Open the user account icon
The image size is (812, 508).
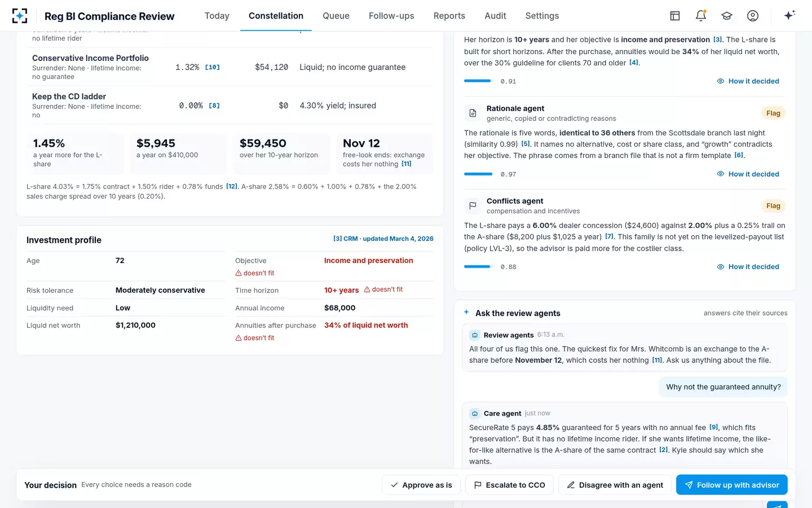point(753,16)
